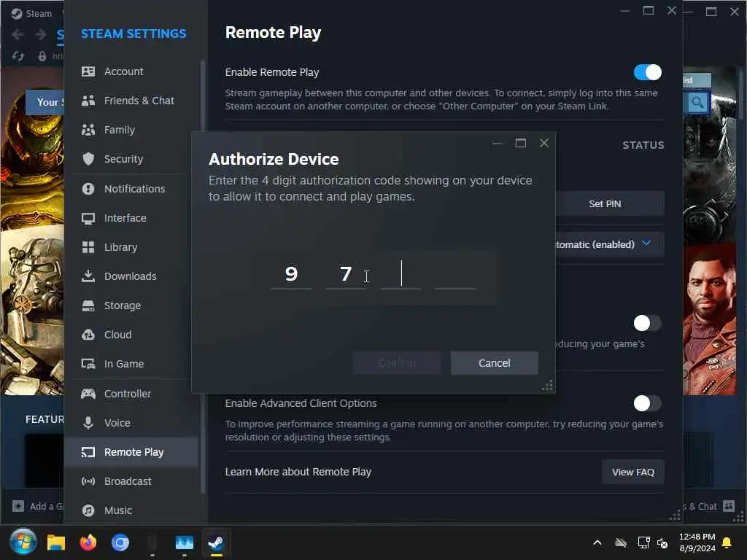Switch to Controller settings
This screenshot has height=560, width=747.
point(131,393)
